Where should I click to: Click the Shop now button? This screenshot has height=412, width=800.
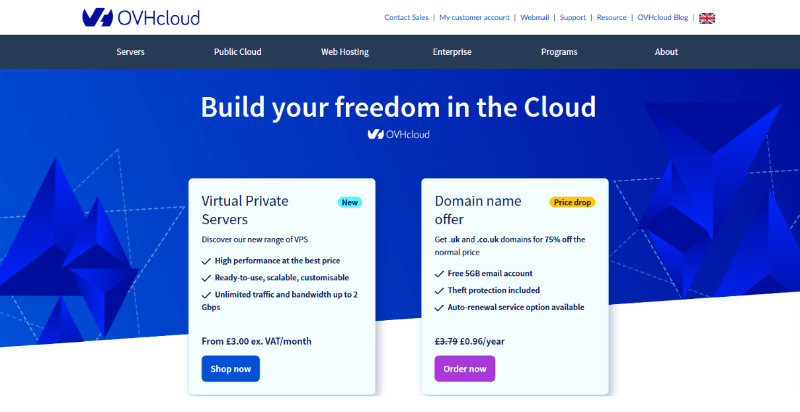pos(231,369)
